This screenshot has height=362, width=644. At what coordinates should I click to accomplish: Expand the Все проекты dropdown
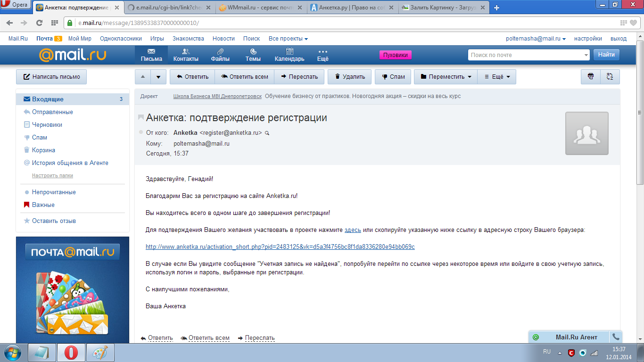(x=288, y=39)
